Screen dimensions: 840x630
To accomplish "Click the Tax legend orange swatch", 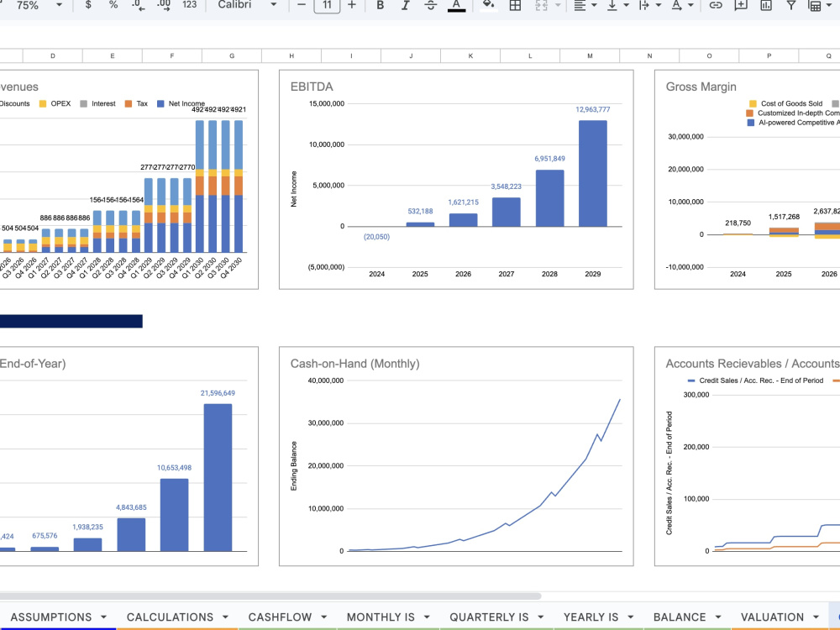I will coord(128,103).
